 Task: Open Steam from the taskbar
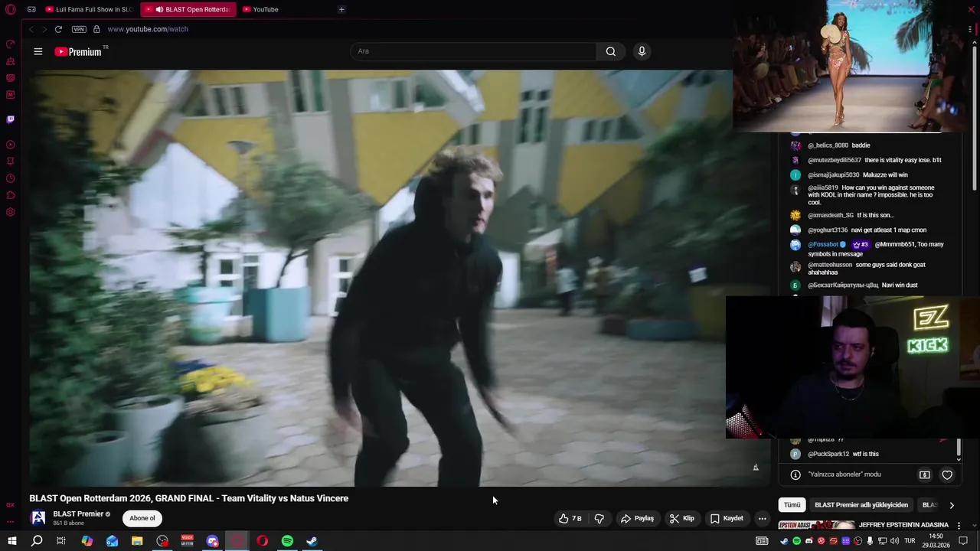coord(312,541)
